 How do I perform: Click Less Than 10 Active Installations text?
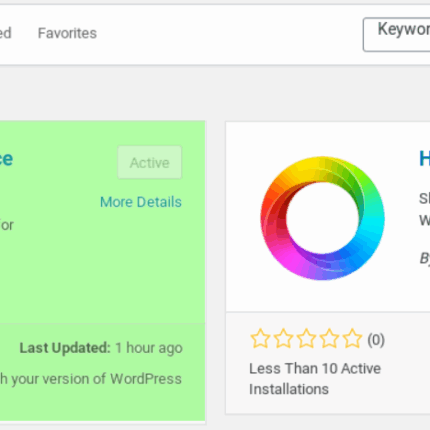[x=315, y=379]
